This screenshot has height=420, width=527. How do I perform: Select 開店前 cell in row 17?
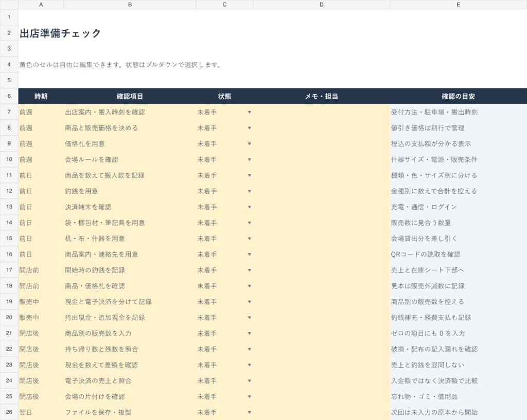[x=41, y=270]
